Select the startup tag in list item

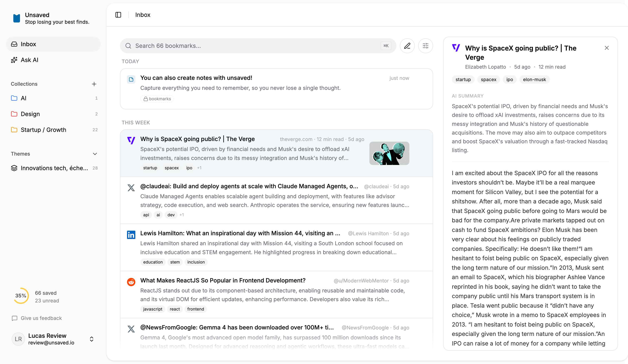click(150, 168)
